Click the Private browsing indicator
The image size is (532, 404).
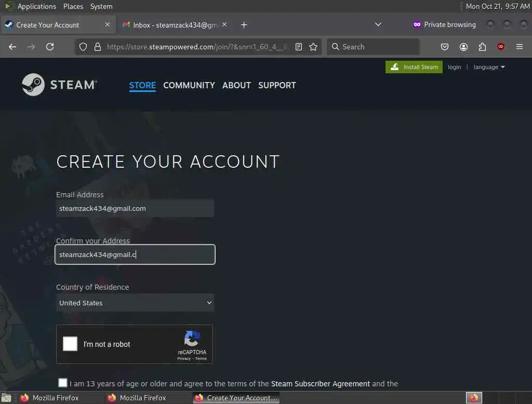(445, 24)
